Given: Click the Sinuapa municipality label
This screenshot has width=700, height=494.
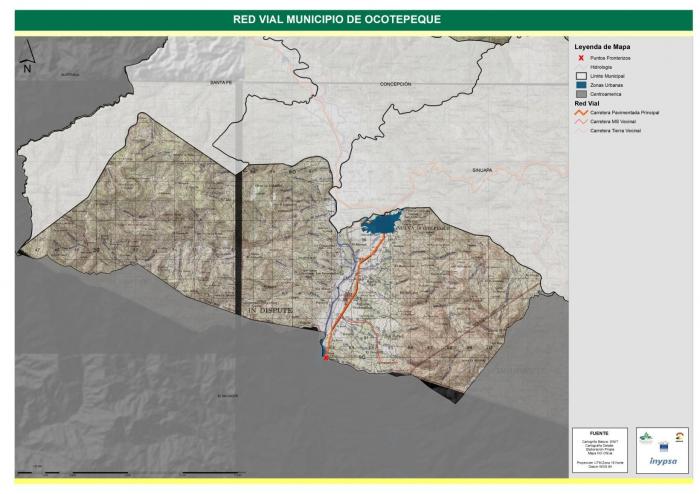Looking at the screenshot, I should click(x=483, y=171).
